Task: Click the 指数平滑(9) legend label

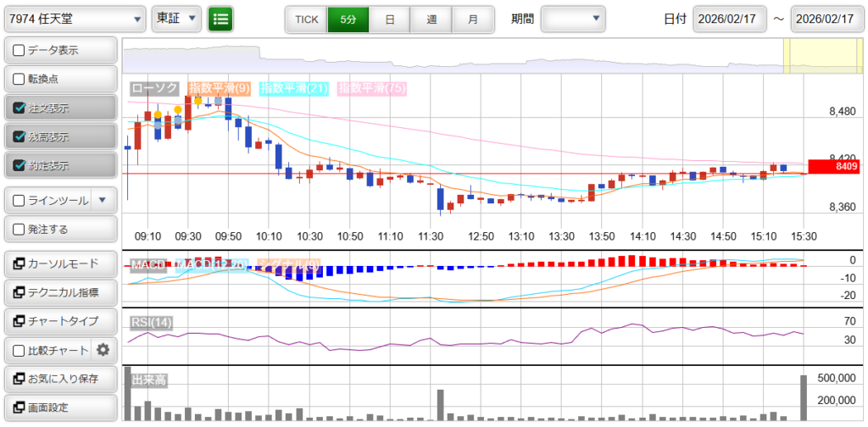Action: (x=219, y=87)
